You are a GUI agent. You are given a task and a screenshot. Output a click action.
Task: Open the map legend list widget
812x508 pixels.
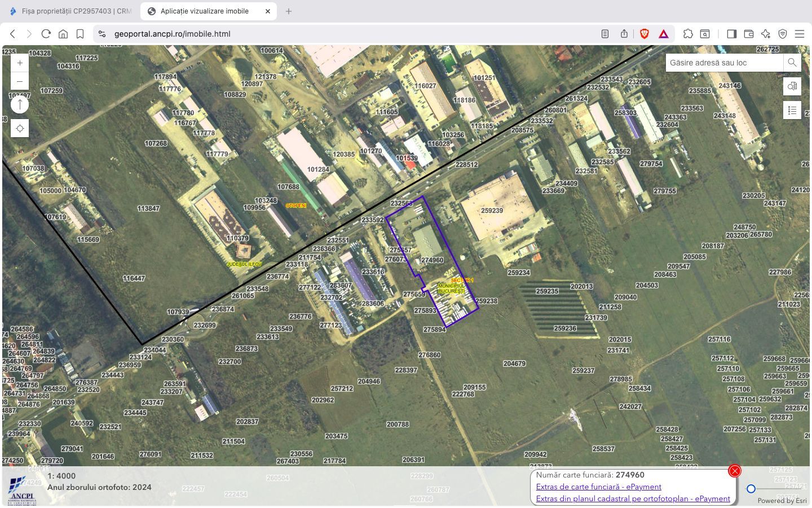pos(792,110)
